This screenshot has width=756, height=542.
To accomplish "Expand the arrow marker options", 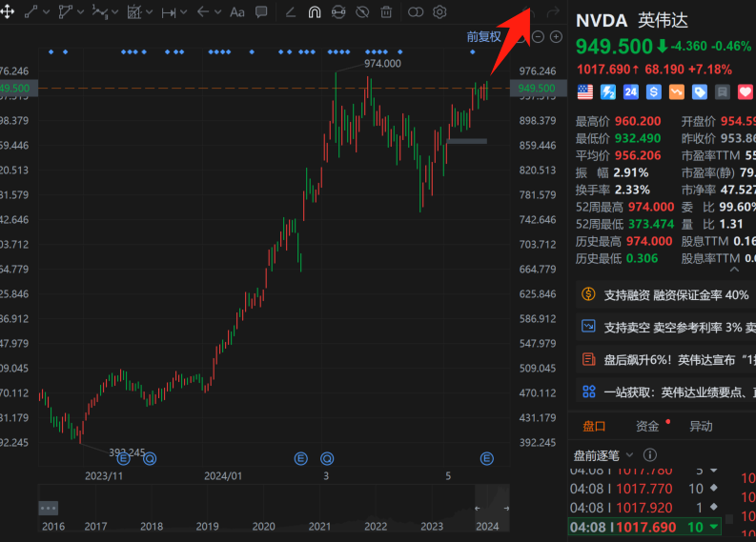I will click(x=218, y=12).
